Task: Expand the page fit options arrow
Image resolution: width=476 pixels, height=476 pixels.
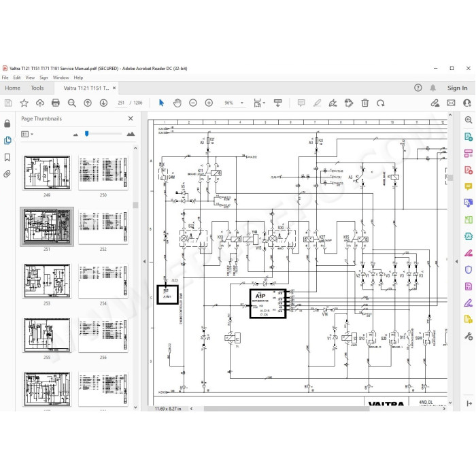Action: tap(264, 103)
